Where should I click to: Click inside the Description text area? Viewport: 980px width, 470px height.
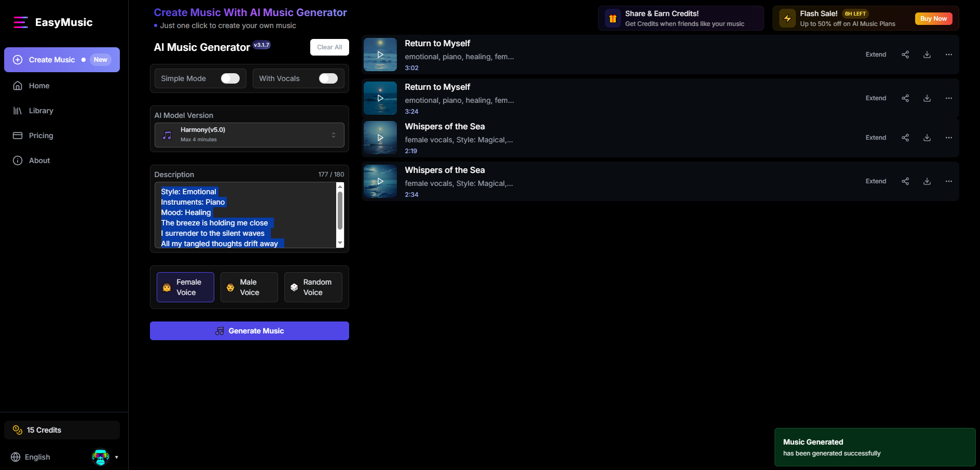coord(245,215)
